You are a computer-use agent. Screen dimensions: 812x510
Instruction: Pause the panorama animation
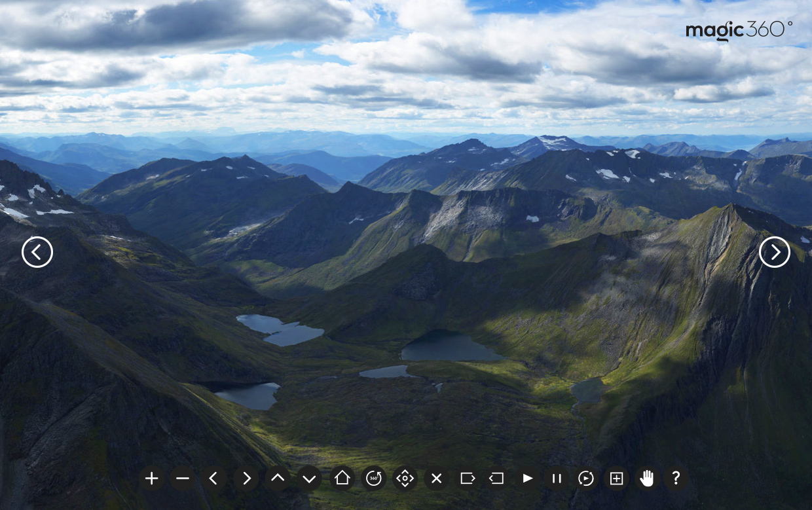557,479
